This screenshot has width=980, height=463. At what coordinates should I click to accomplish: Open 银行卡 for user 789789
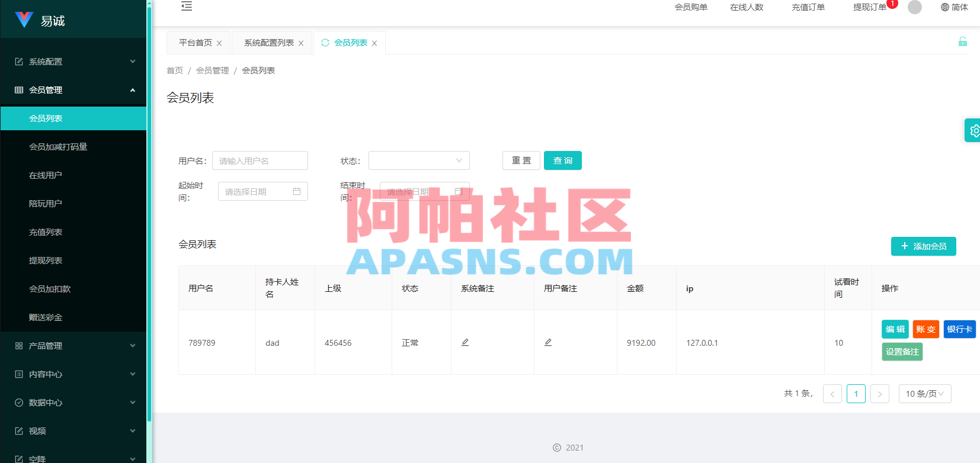[x=960, y=329]
